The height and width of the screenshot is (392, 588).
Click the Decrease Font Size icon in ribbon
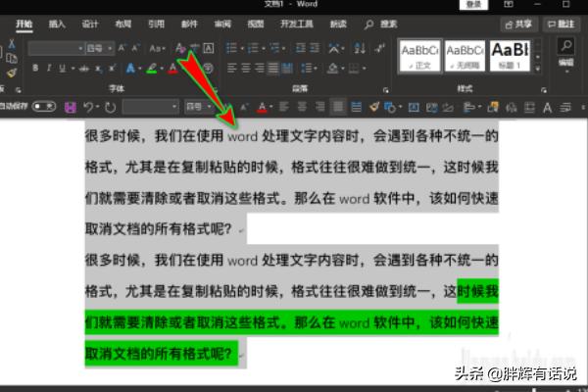pos(135,48)
